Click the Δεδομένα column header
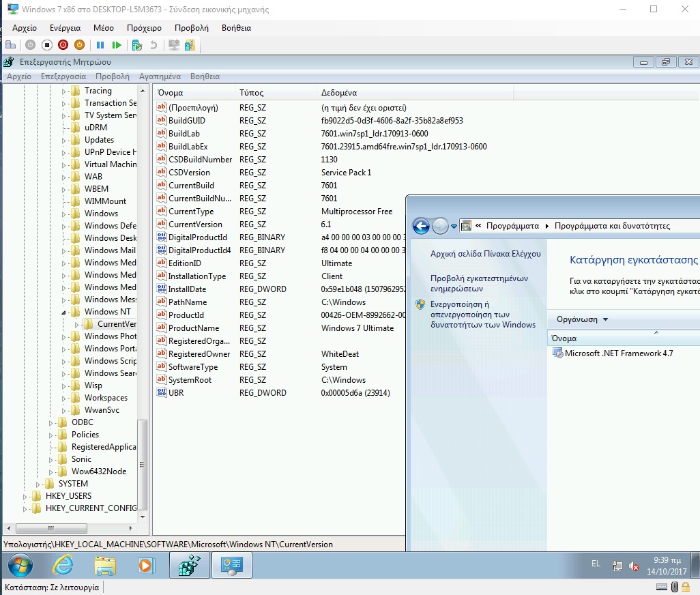Screen dimensions: 700x595 [415, 93]
